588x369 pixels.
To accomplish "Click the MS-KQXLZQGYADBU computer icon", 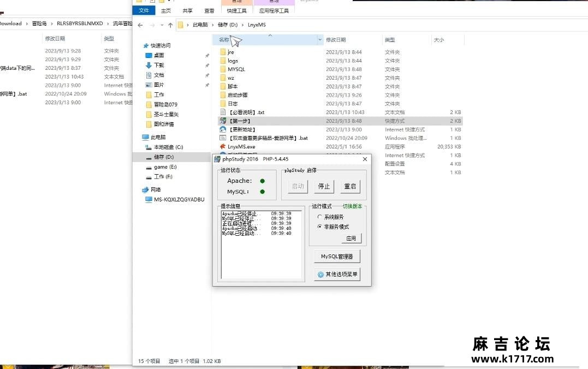I will [149, 199].
